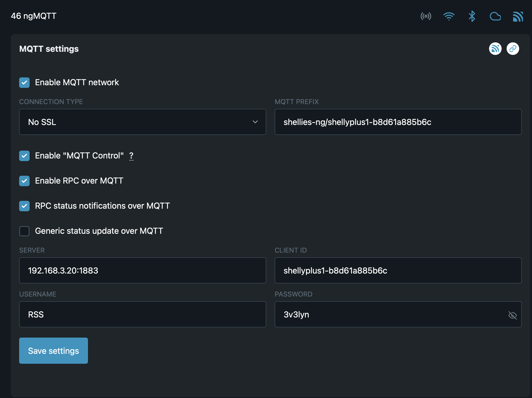Click the MQTT PREFIX label
The height and width of the screenshot is (398, 532).
click(x=297, y=102)
